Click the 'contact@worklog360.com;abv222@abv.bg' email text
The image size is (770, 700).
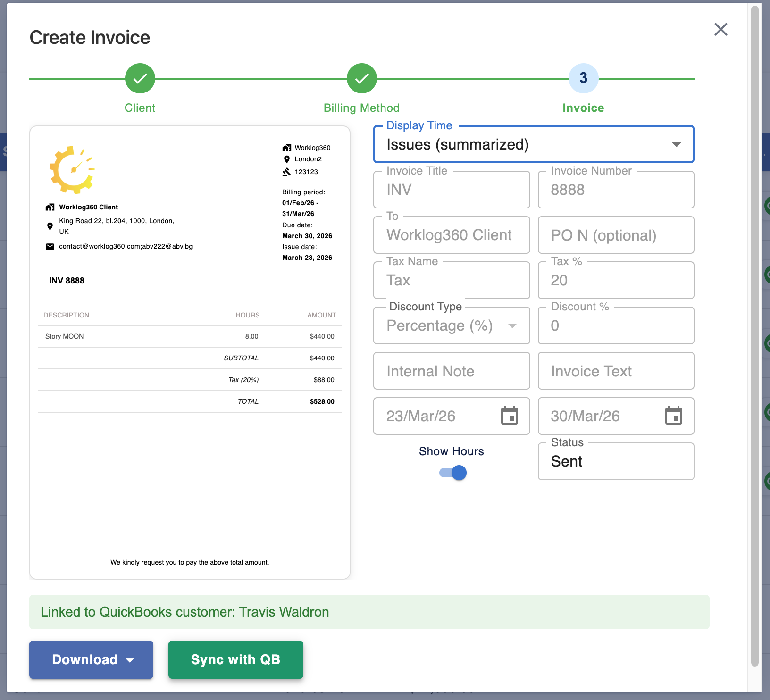click(126, 246)
